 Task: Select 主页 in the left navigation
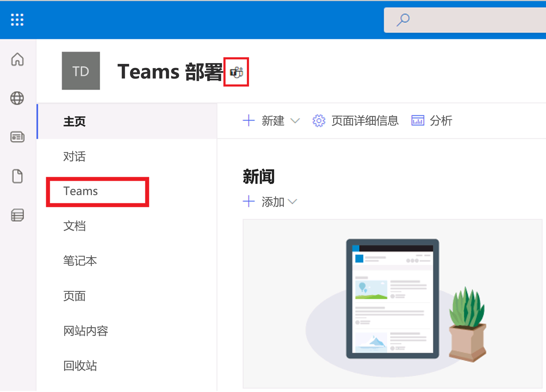tap(127, 121)
